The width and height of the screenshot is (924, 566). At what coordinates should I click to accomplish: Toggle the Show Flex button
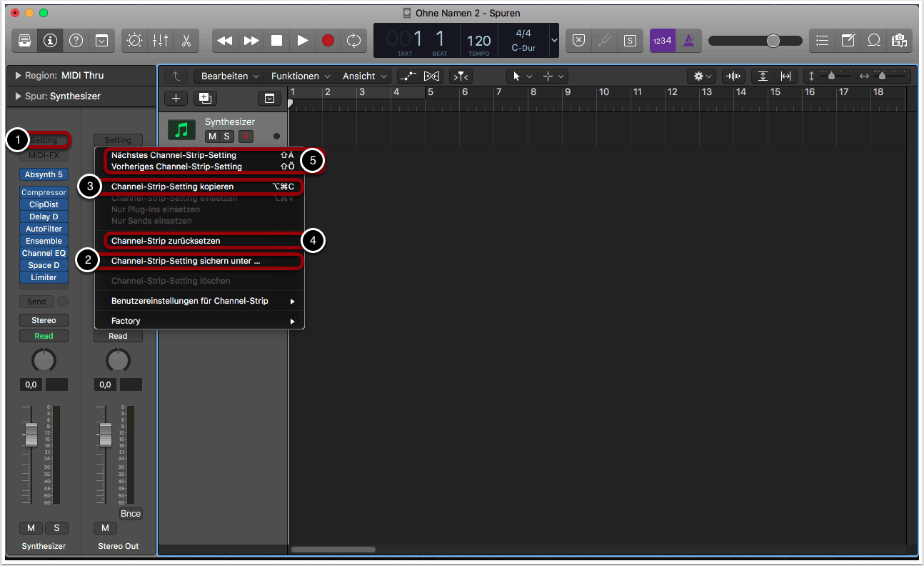431,76
